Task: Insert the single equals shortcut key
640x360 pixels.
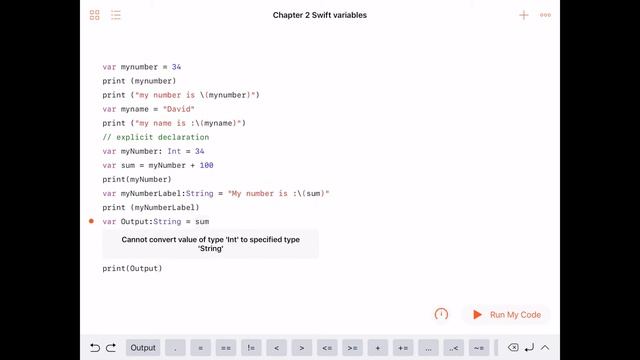Action: pyautogui.click(x=200, y=348)
